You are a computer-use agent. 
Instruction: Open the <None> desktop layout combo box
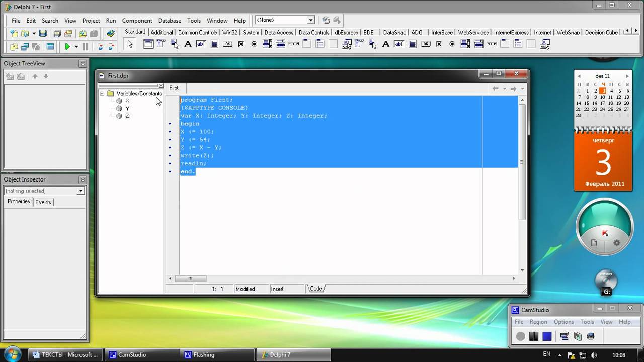pos(285,20)
